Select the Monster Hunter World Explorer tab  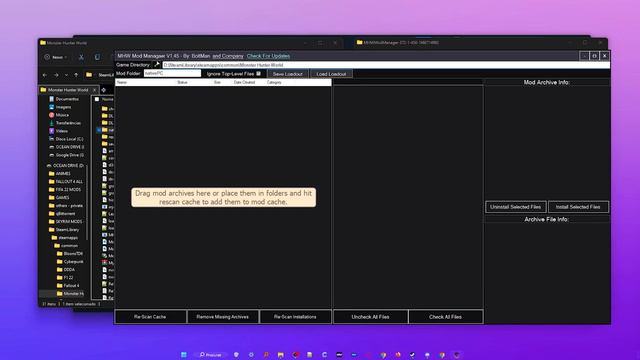tap(68, 90)
